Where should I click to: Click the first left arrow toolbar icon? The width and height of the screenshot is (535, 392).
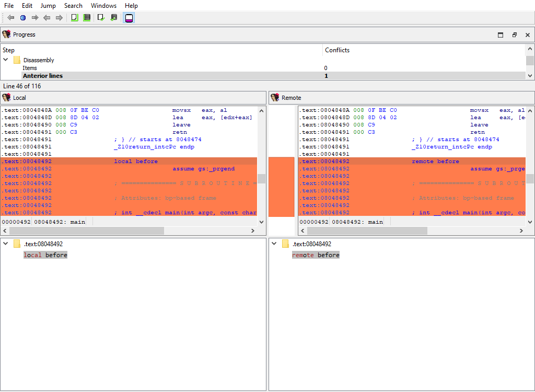click(x=11, y=18)
